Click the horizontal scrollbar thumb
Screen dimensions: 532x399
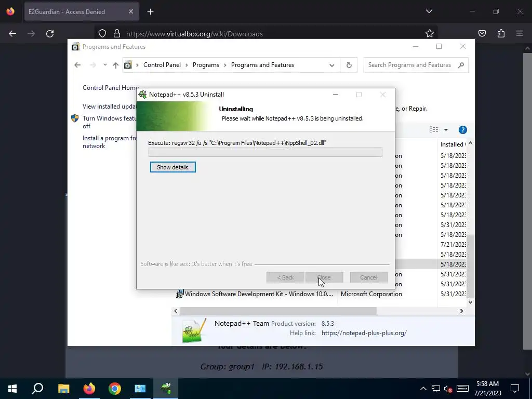pos(278,311)
